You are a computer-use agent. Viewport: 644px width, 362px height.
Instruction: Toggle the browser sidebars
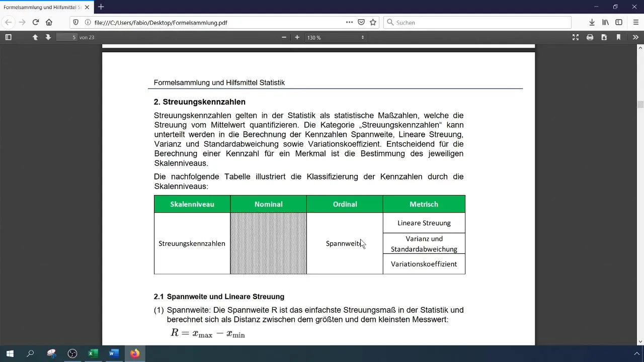point(619,22)
